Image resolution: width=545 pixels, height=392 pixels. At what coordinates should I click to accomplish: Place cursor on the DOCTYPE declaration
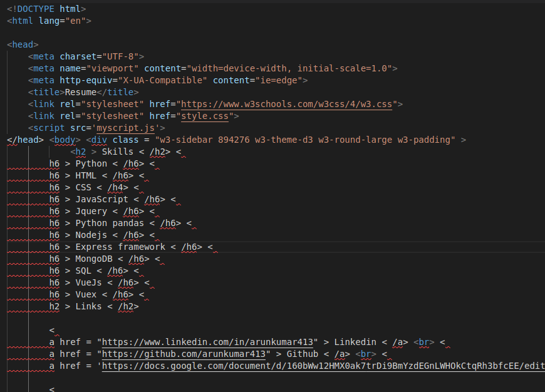(x=46, y=9)
